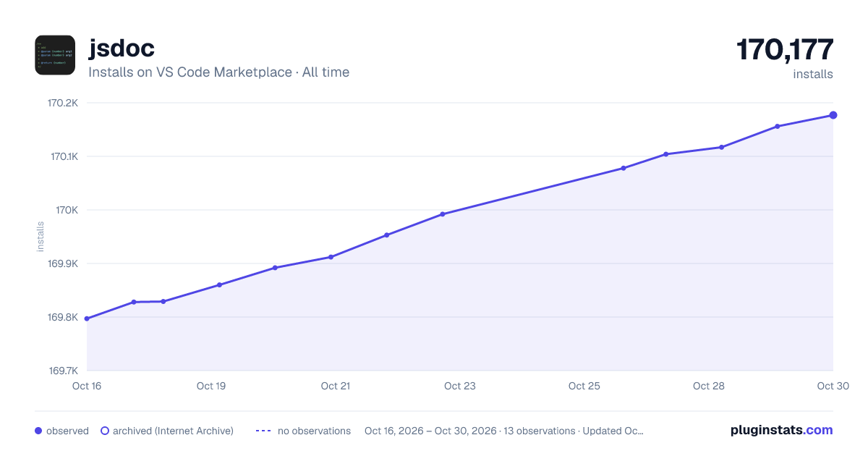Click the 170.2K y-axis label
The width and height of the screenshot is (868, 456).
coord(63,103)
